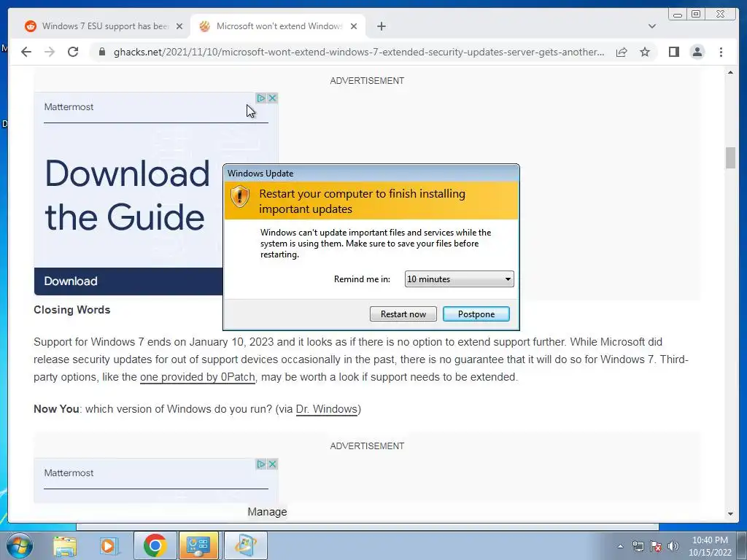Open the Chrome side panel
Image resolution: width=747 pixels, height=560 pixels.
673,52
